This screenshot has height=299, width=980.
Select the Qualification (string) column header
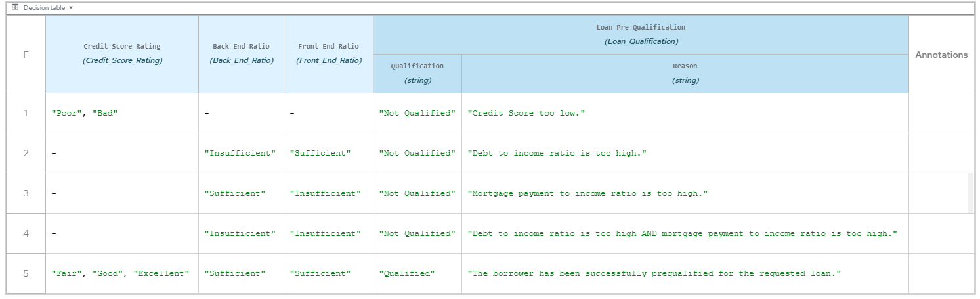pos(417,74)
